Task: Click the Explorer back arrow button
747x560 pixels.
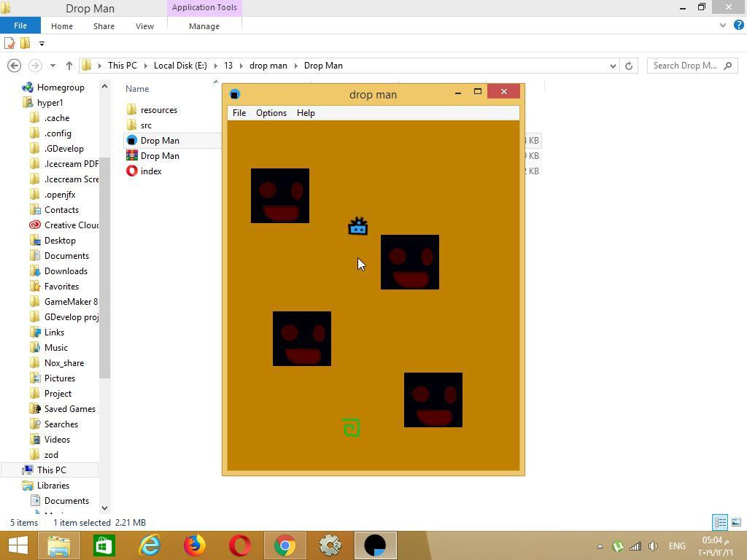Action: [15, 66]
